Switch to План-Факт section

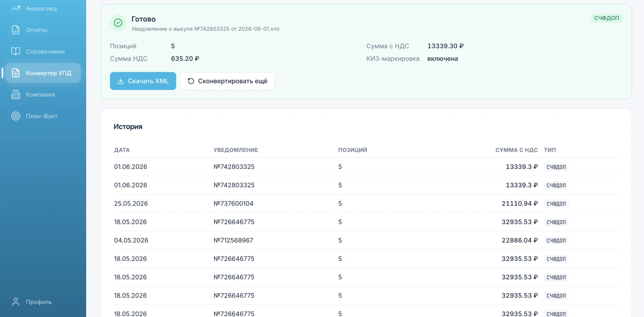43,116
